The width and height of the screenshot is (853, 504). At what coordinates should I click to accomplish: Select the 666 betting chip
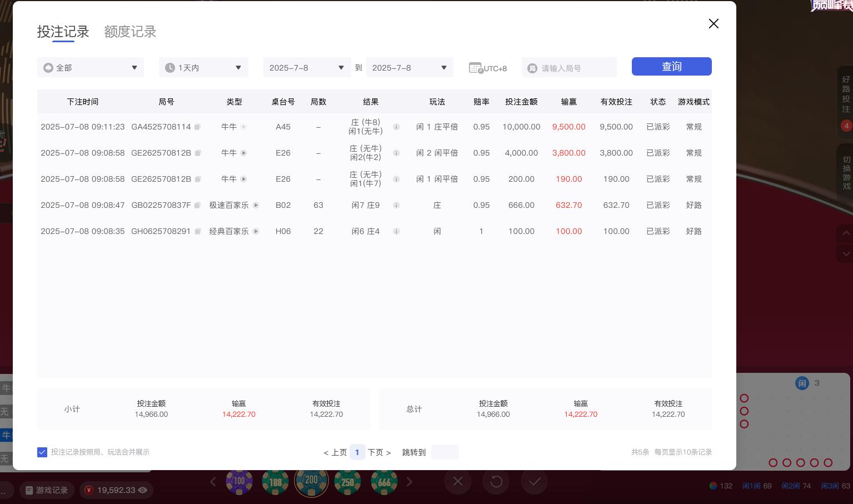[x=383, y=481]
